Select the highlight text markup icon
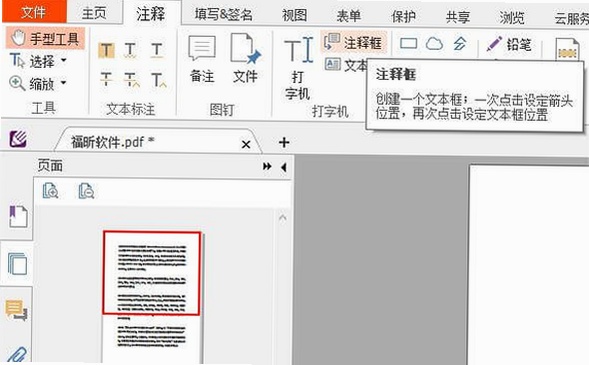Screen dimensions: 589x365 [106, 51]
